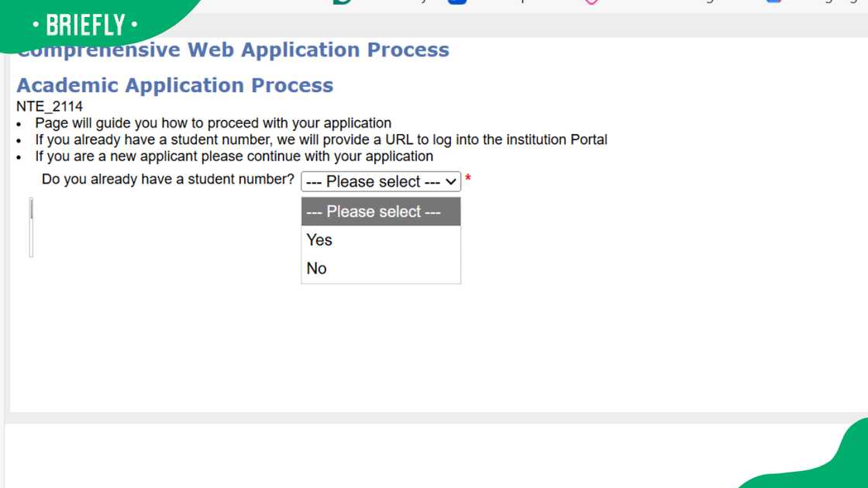Click the green bookmark icon in top bar
Viewport: 868px width, 488px height.
(x=342, y=2)
